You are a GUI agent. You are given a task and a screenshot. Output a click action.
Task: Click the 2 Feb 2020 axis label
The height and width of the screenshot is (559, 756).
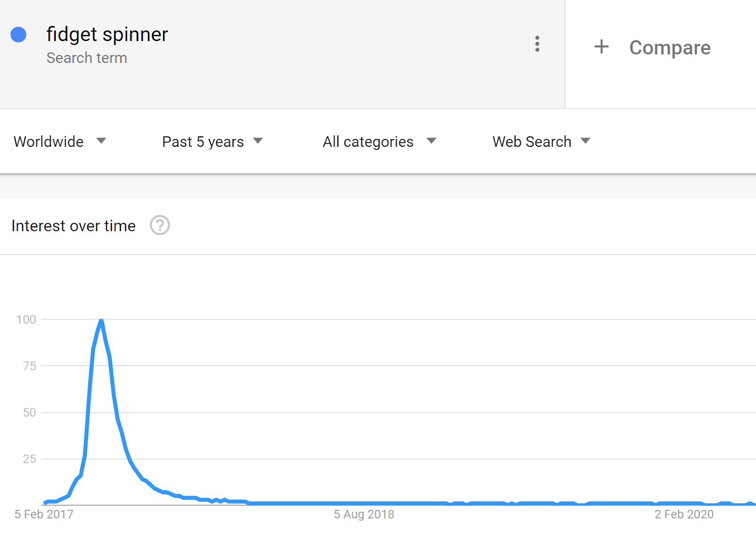coord(684,514)
